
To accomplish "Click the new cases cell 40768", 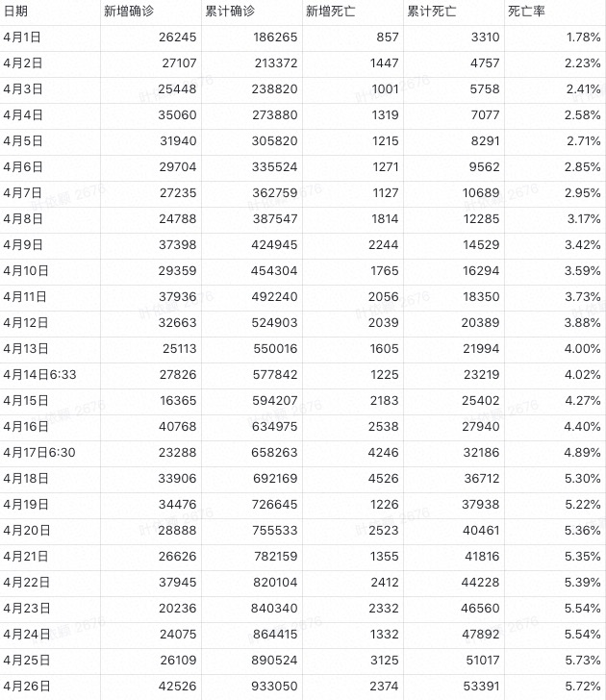I will coord(176,427).
